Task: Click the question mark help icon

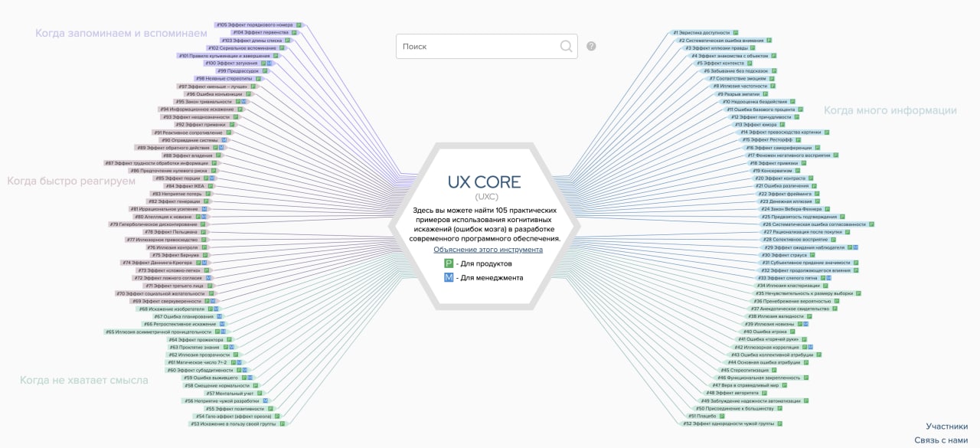Action: point(591,47)
